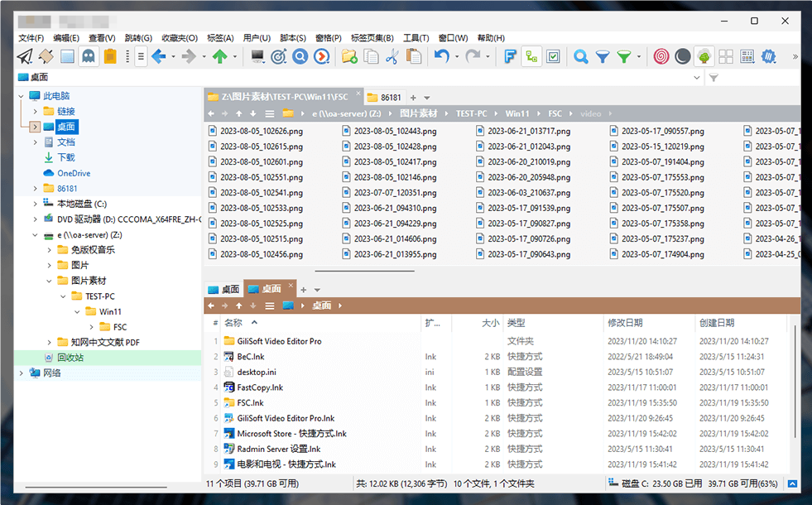Switch to the 86181 tab
The width and height of the screenshot is (812, 505).
385,98
